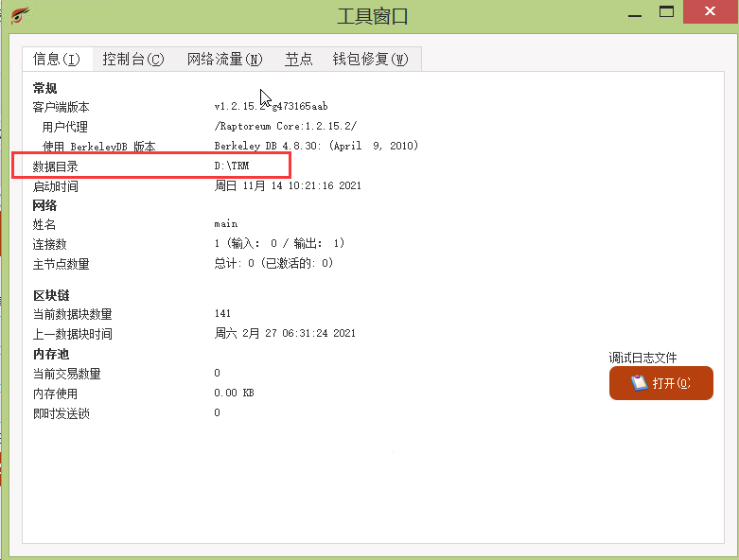
Task: Click the client version value v1.2.15.2
Action: click(x=271, y=106)
